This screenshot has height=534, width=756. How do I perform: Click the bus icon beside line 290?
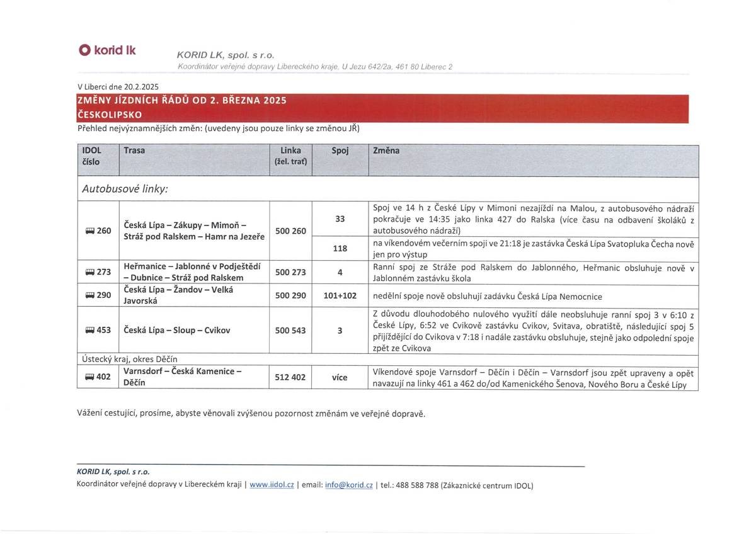point(89,295)
